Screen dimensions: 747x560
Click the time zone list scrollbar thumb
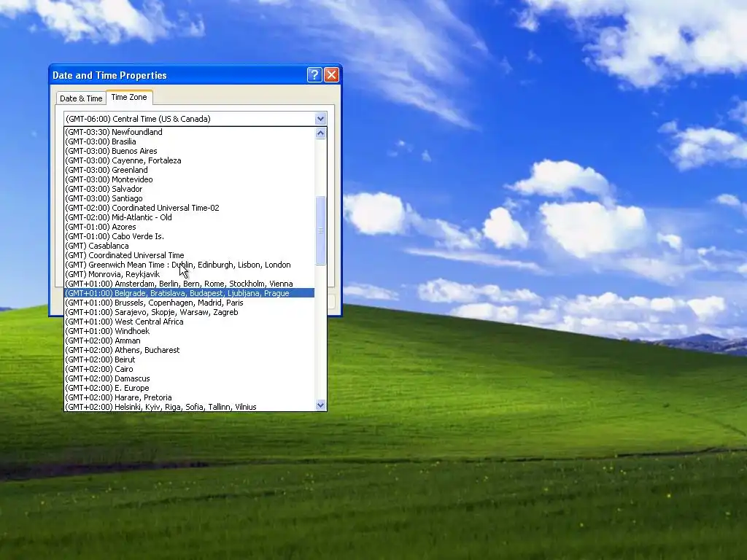[321, 230]
